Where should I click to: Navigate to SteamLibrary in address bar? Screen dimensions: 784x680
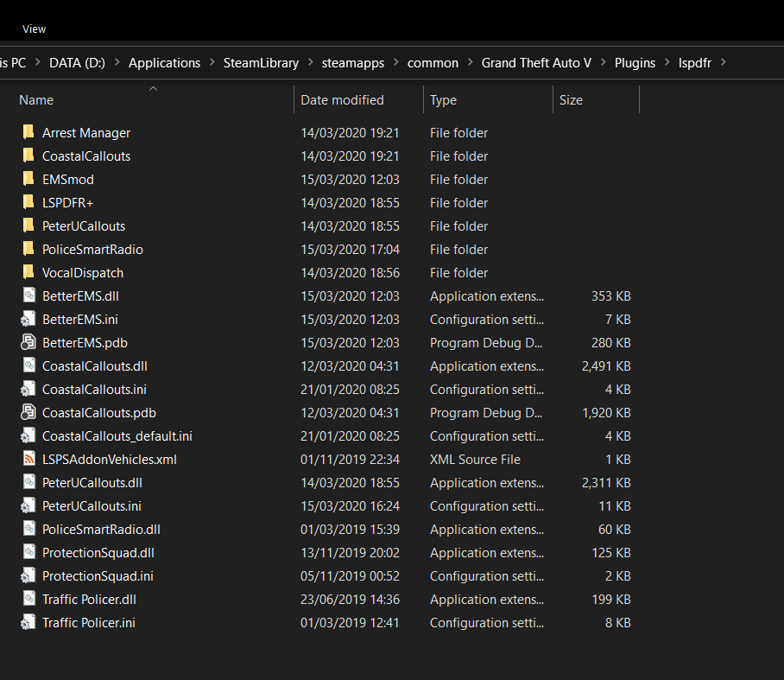[261, 63]
